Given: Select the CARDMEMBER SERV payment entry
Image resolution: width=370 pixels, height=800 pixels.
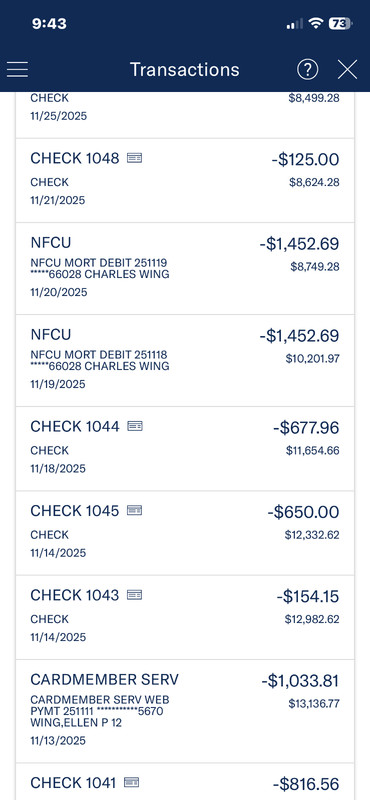Looking at the screenshot, I should 185,711.
